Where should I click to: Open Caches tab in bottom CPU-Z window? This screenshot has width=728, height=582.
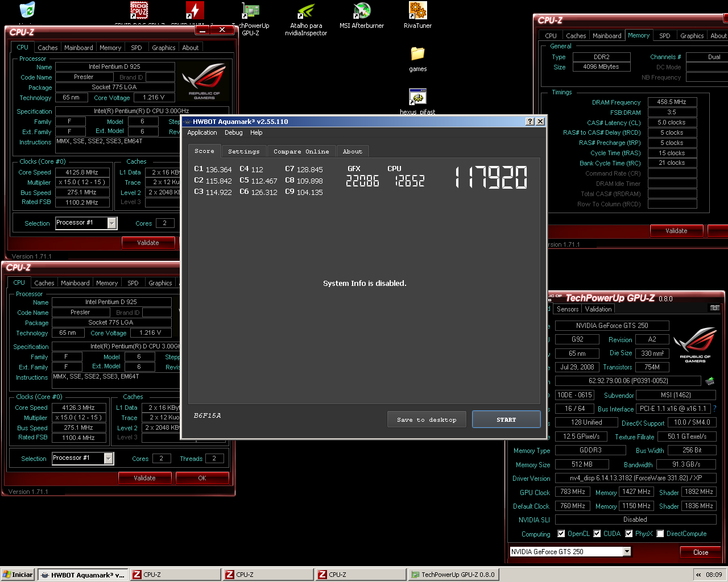coord(44,283)
